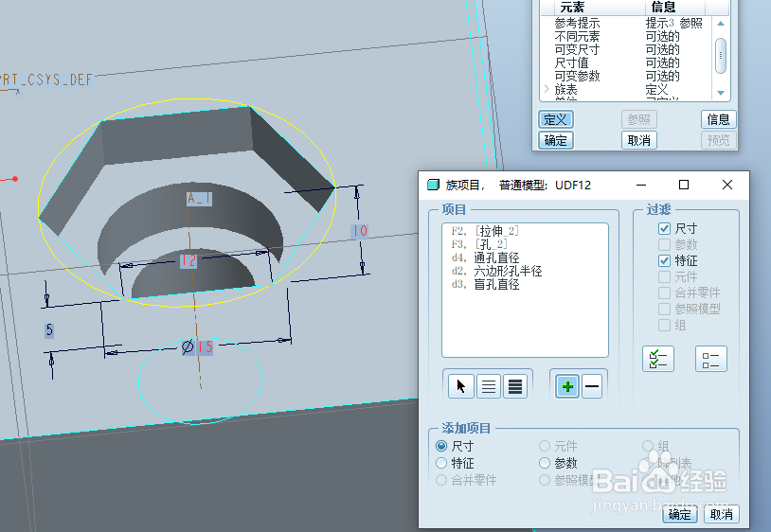Viewport: 771px width, 532px height.
Task: Select the 尺寸值 element row
Action: (x=626, y=62)
